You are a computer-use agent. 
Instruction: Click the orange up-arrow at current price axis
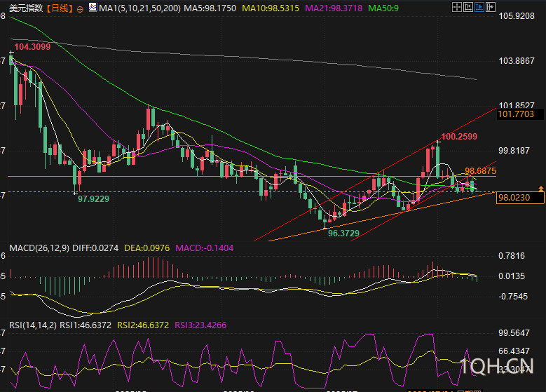(x=540, y=188)
